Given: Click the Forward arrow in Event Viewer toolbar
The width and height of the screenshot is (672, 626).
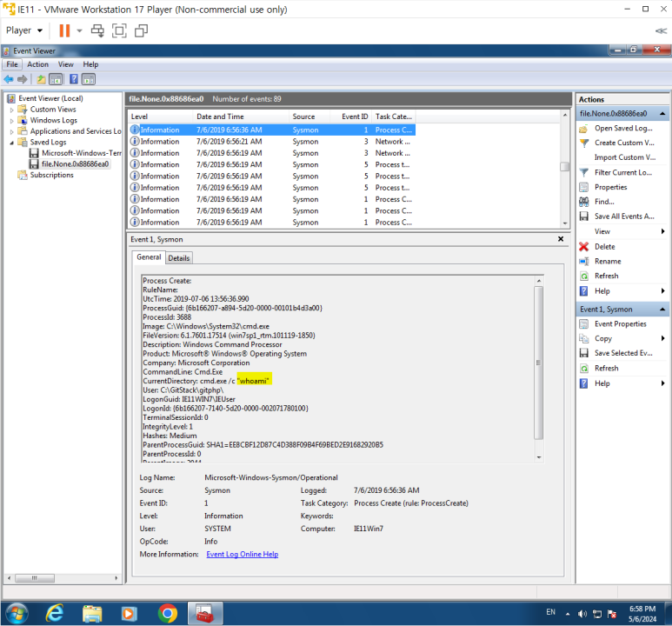Looking at the screenshot, I should [x=23, y=79].
